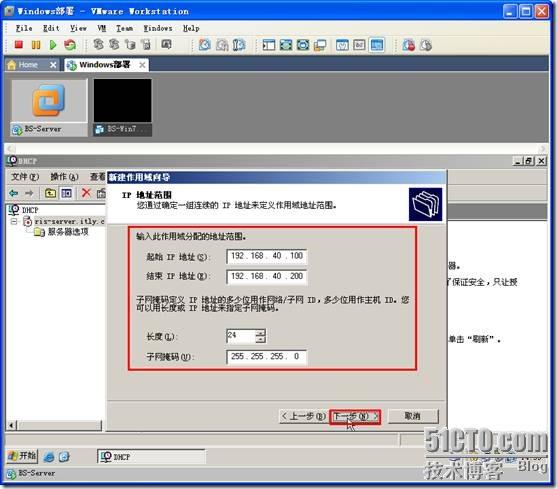Open the snapshot manager icon
The image size is (557, 489).
tap(239, 45)
